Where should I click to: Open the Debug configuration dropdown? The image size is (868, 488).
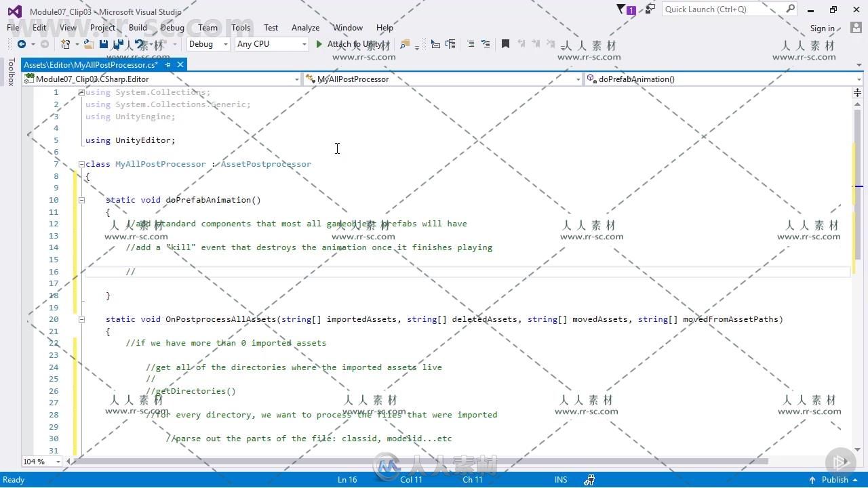point(208,44)
